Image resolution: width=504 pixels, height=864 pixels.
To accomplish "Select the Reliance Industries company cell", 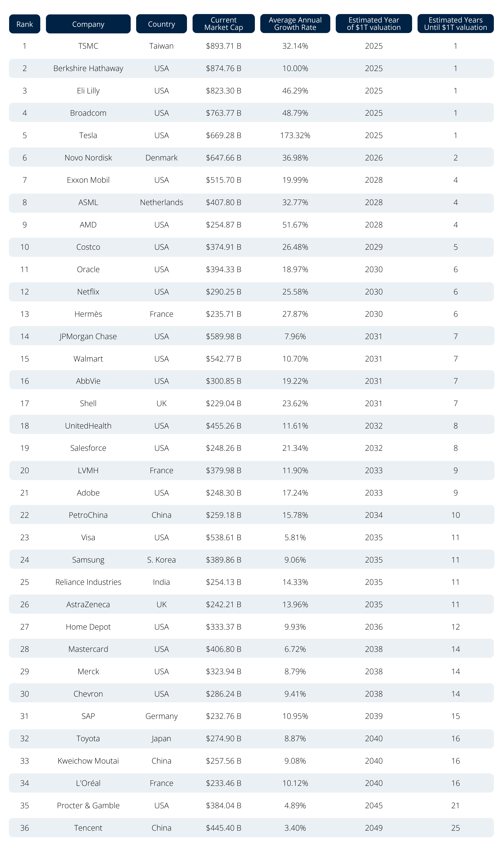I will (88, 582).
